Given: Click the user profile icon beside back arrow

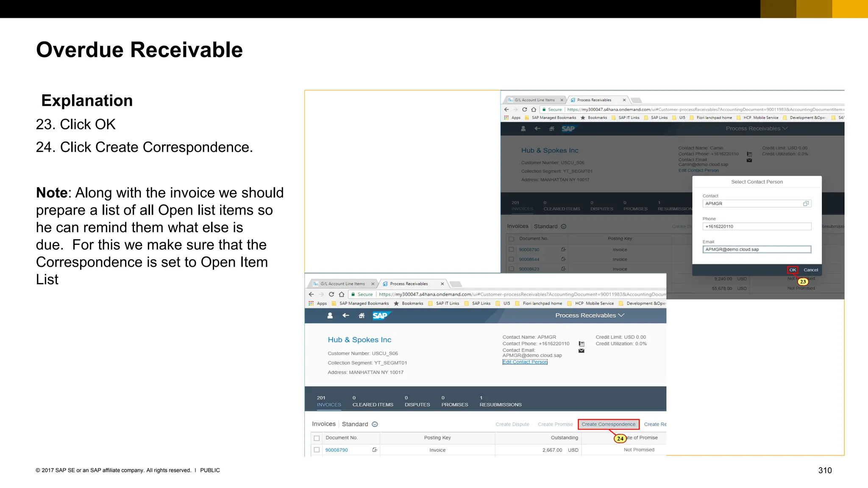Looking at the screenshot, I should click(x=330, y=316).
